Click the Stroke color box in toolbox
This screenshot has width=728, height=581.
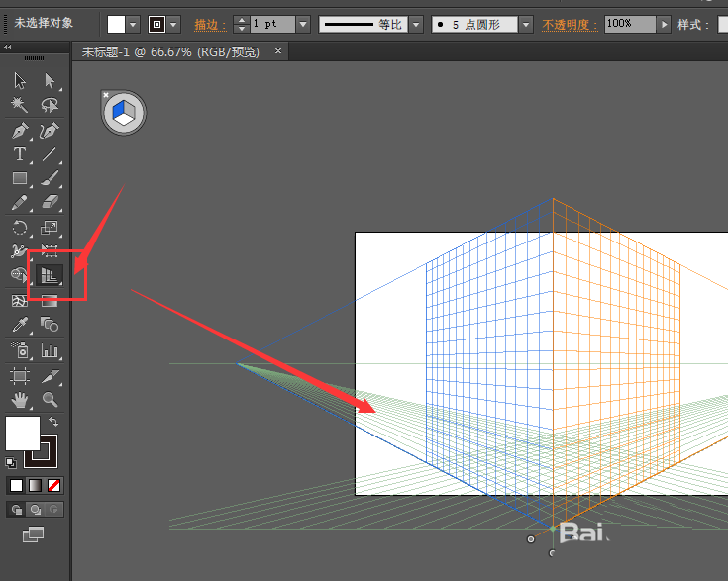point(49,457)
